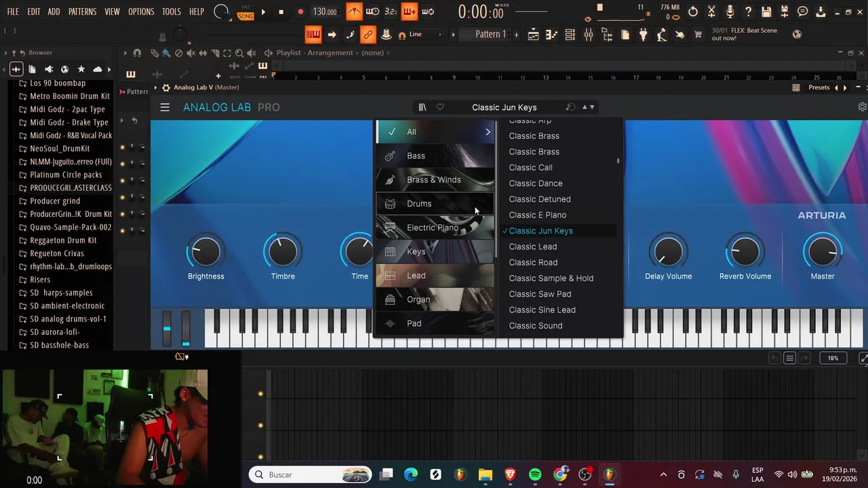Open the Presets dropdown in plugin window

[x=819, y=87]
